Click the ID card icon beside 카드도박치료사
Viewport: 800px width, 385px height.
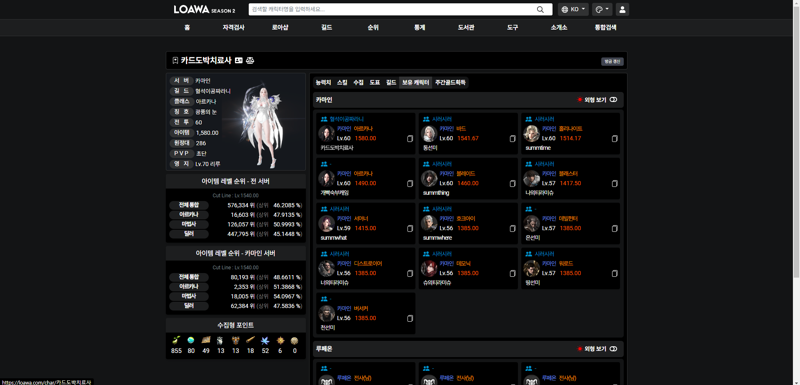pyautogui.click(x=238, y=61)
